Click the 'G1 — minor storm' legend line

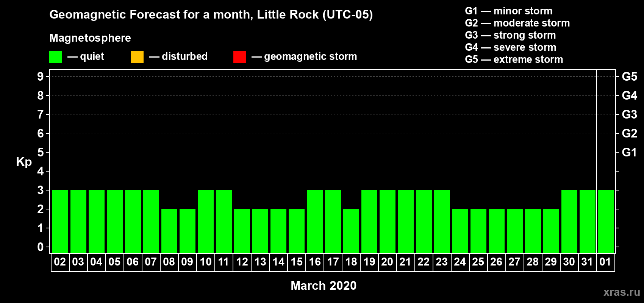[x=509, y=11]
